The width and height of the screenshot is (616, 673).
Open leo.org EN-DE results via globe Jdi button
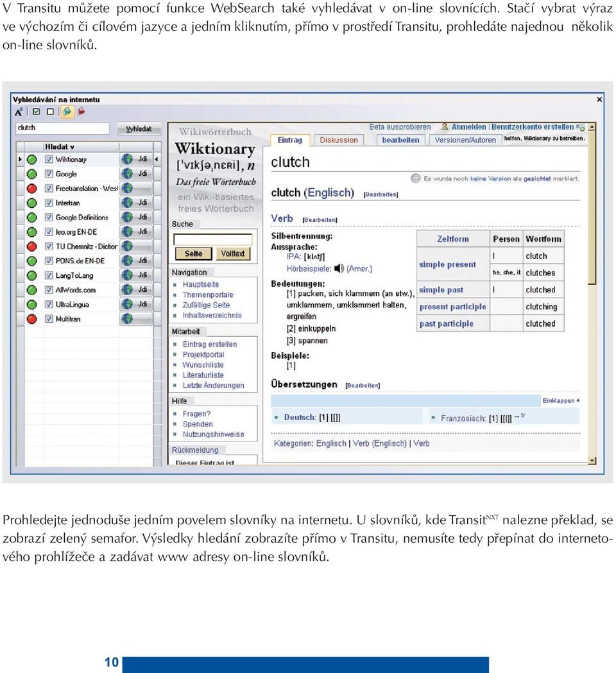coord(135,232)
